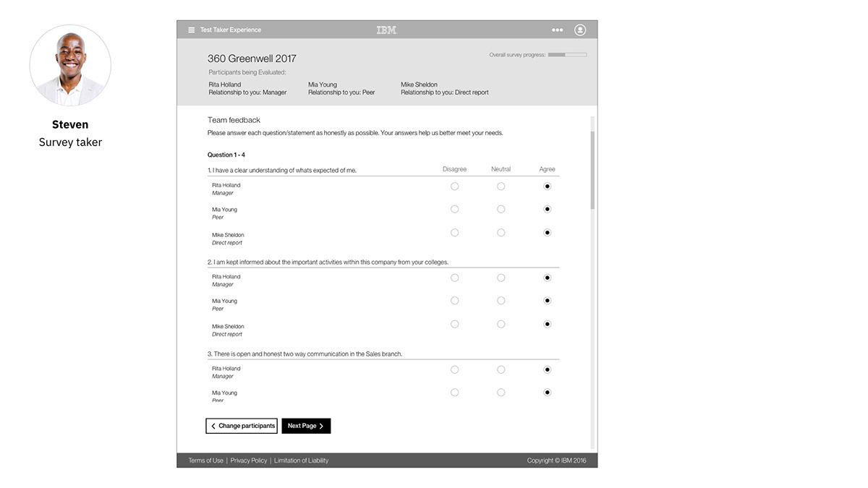868x488 pixels.
Task: Open the three-dot more options menu
Action: (557, 30)
